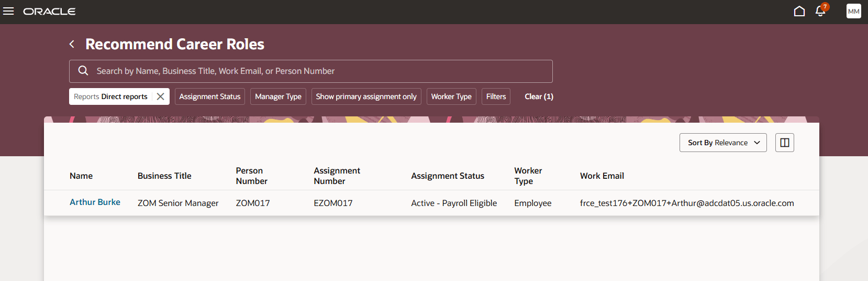868x281 pixels.
Task: Open the Filters panel button
Action: (x=496, y=96)
